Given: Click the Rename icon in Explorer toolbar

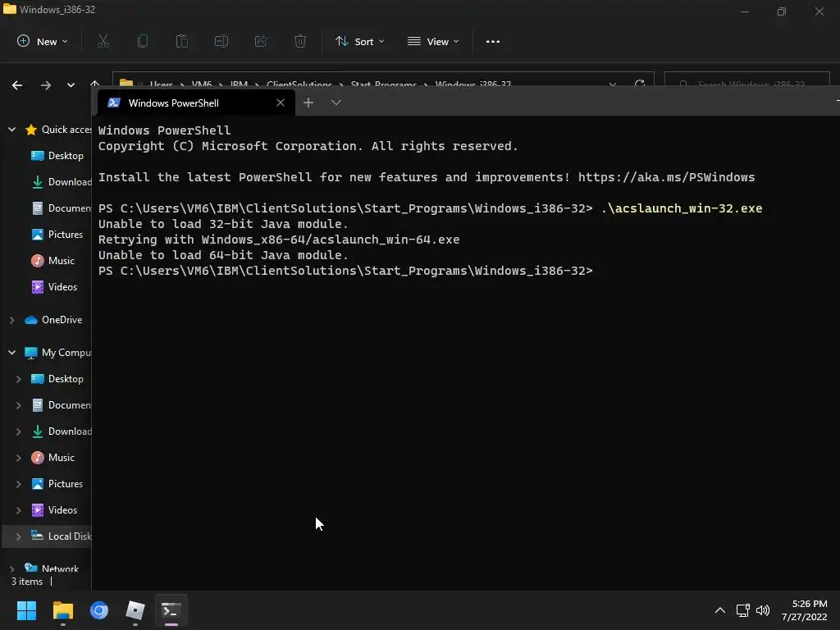Looking at the screenshot, I should pos(221,41).
